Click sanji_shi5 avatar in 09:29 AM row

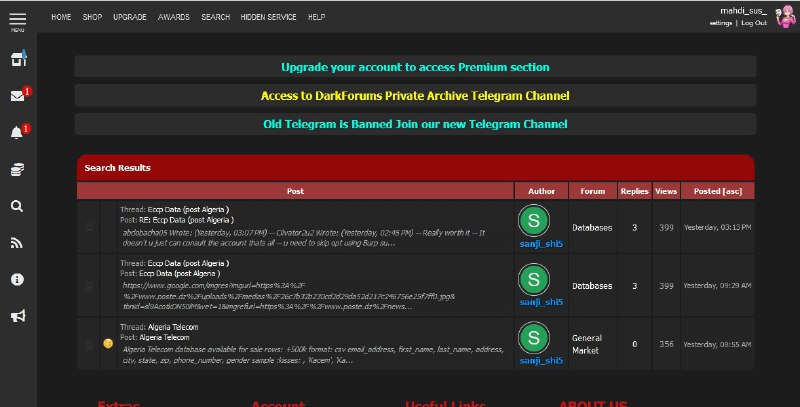tap(534, 279)
